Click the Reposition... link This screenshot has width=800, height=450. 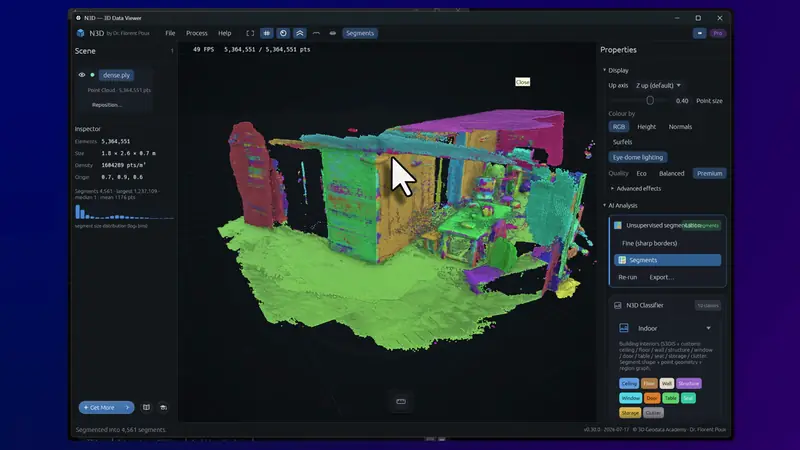(107, 105)
